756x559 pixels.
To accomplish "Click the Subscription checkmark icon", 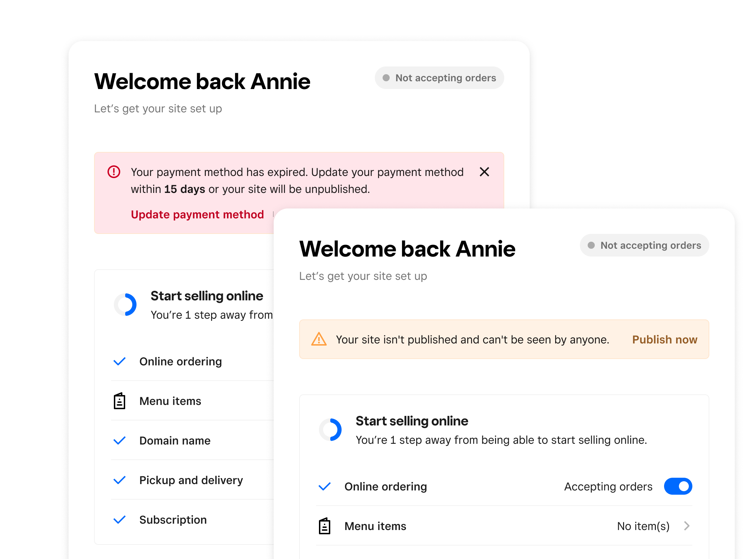I will click(120, 520).
